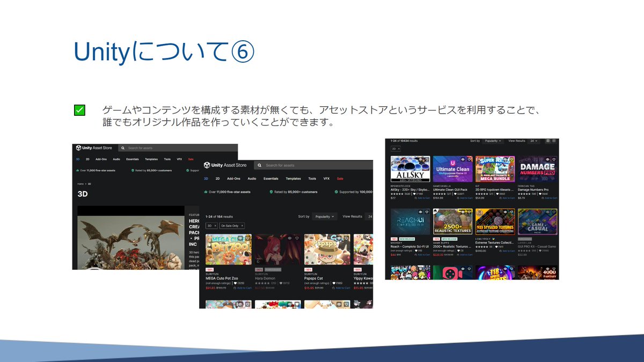This screenshot has width=644, height=362.
Task: Select the Essentials tab in the middle screenshot
Action: point(271,179)
